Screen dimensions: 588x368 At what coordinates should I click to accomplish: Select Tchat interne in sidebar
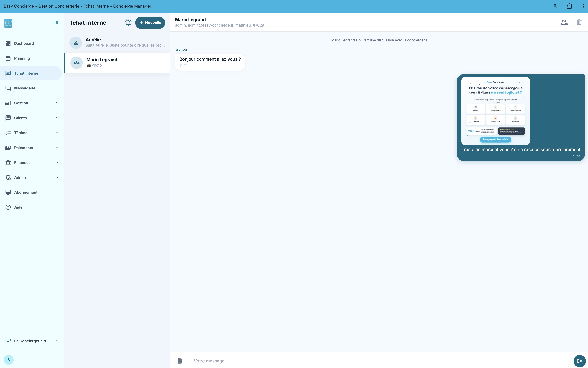[31, 73]
